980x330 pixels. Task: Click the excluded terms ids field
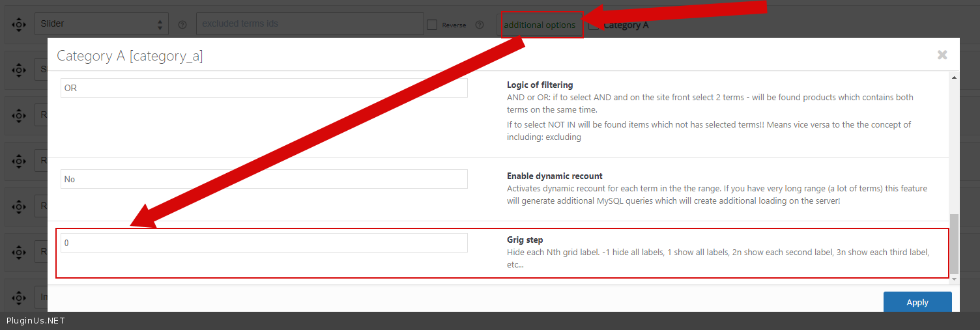310,24
